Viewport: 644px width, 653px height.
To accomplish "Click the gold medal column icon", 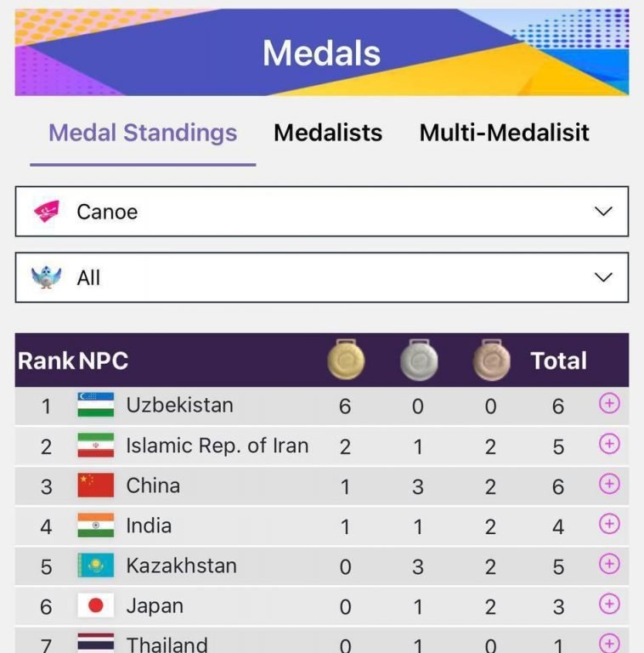I will tap(346, 361).
